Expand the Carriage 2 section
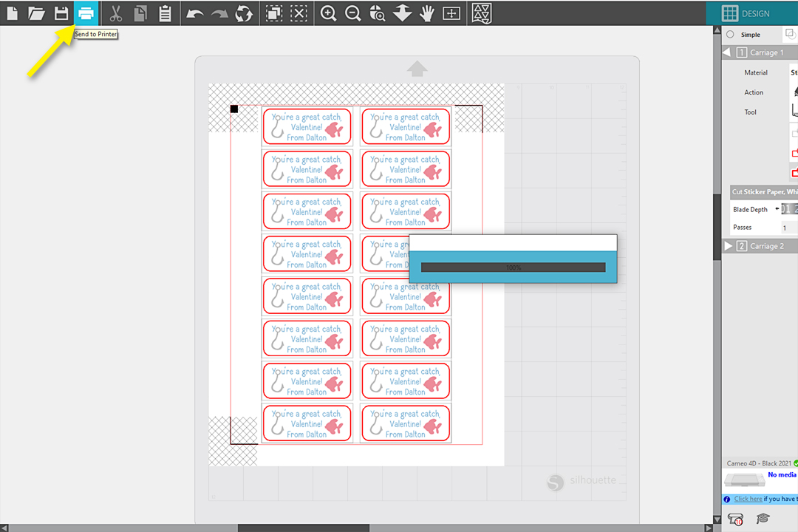Image resolution: width=798 pixels, height=532 pixels. 729,246
